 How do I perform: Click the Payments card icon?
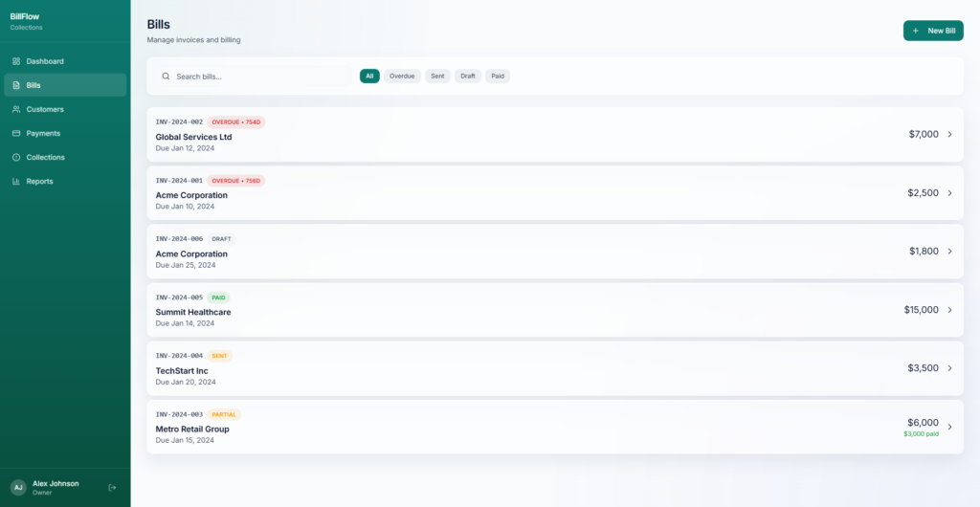[16, 133]
